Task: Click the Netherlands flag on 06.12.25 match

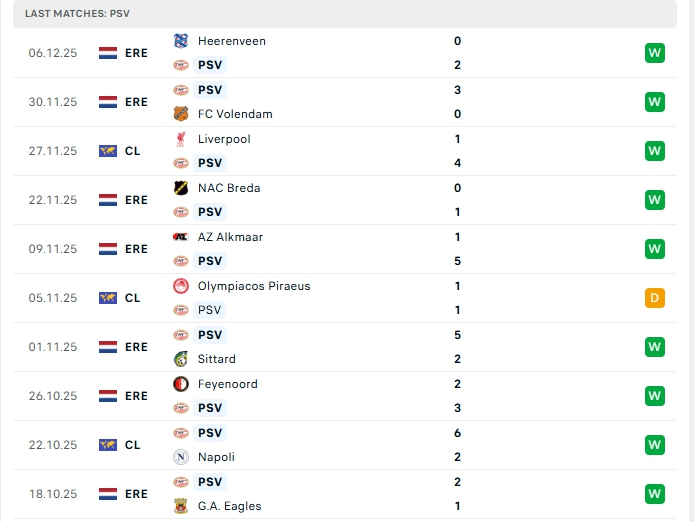Action: coord(108,53)
